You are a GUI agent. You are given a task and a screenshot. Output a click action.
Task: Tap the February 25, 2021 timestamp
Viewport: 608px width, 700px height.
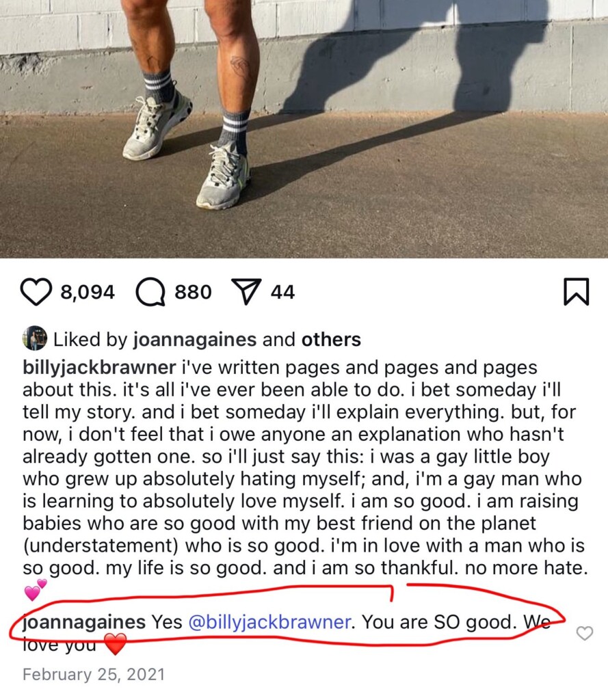pyautogui.click(x=94, y=674)
